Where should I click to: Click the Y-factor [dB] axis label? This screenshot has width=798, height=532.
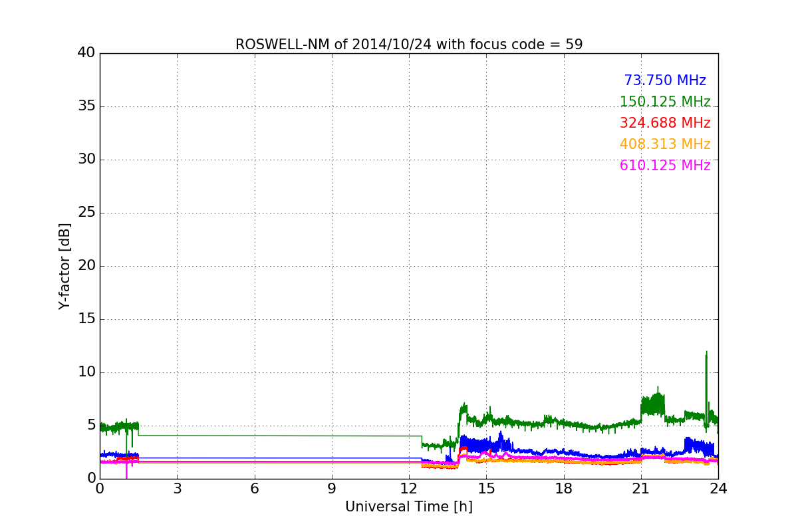pyautogui.click(x=65, y=266)
